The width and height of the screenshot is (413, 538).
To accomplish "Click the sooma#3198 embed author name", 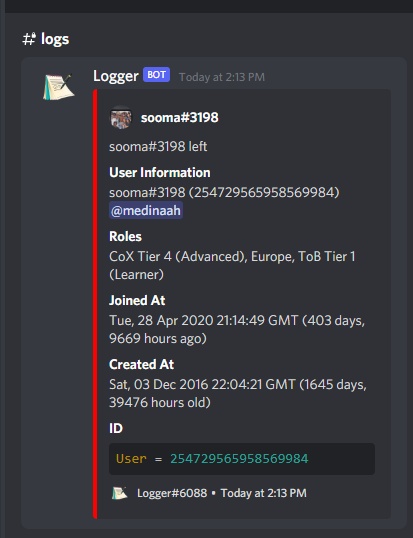I will pyautogui.click(x=179, y=118).
